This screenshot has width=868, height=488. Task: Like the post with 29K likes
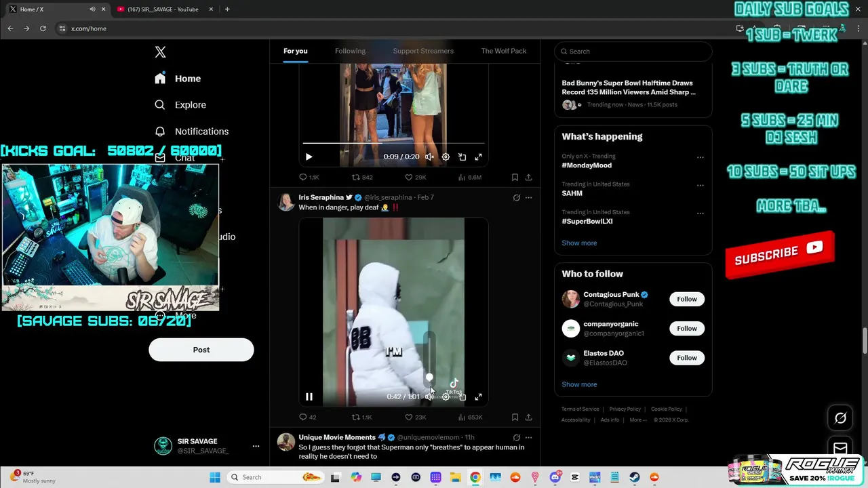pos(415,177)
